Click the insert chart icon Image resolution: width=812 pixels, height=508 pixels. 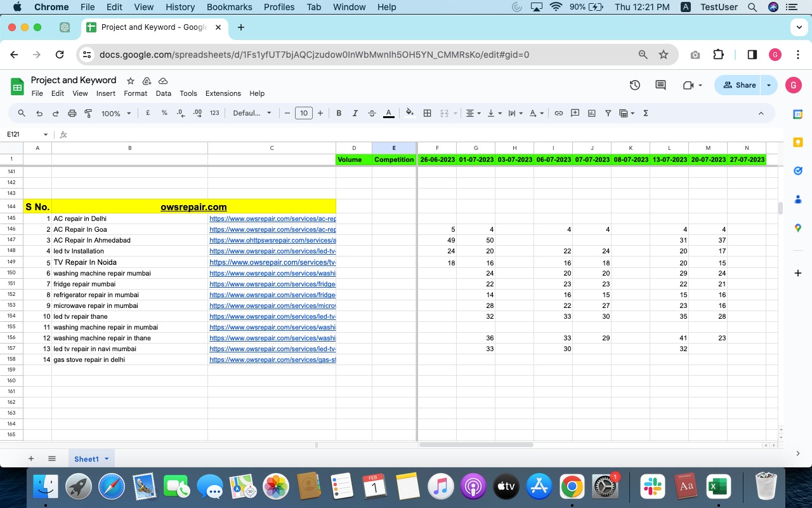click(592, 113)
